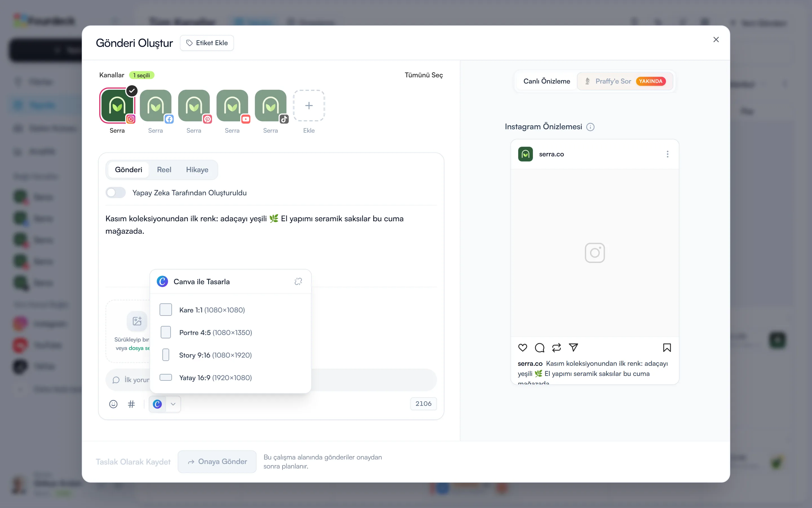Click the share paper-plane icon in preview
Viewport: 812px width, 508px height.
(573, 347)
